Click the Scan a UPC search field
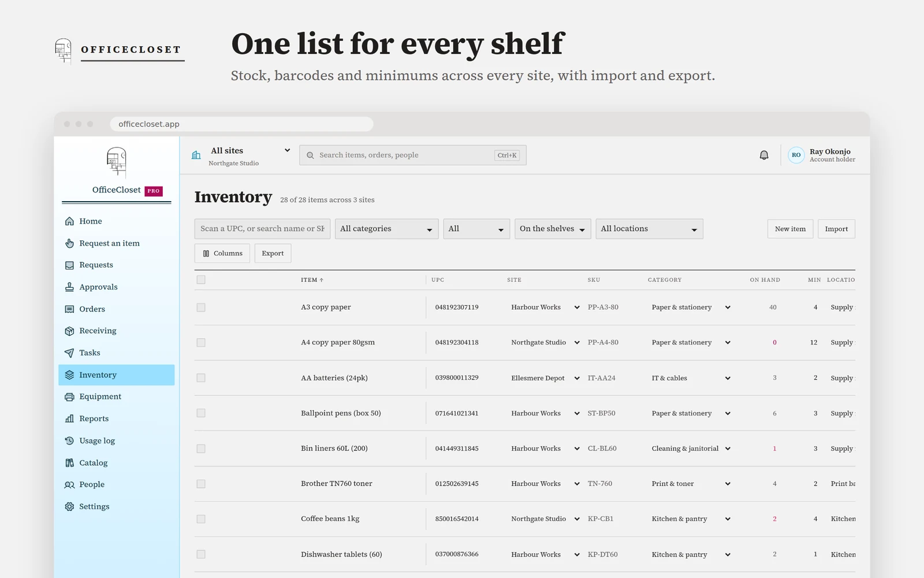Image resolution: width=924 pixels, height=578 pixels. point(262,229)
